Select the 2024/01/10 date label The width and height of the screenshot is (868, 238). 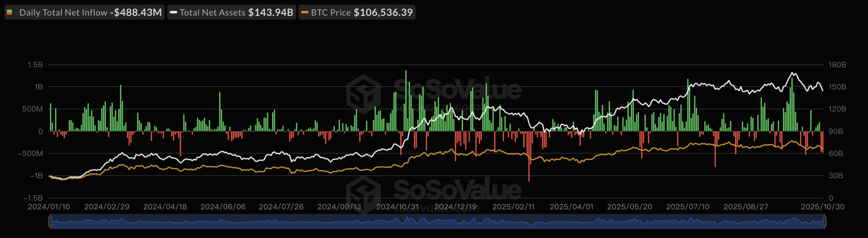tap(49, 207)
